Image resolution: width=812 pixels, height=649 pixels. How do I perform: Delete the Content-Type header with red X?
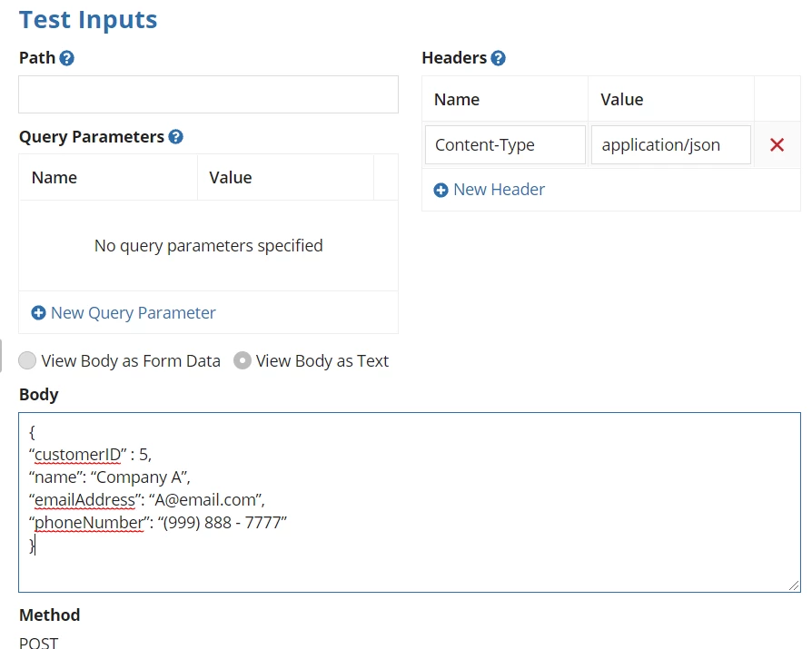777,145
